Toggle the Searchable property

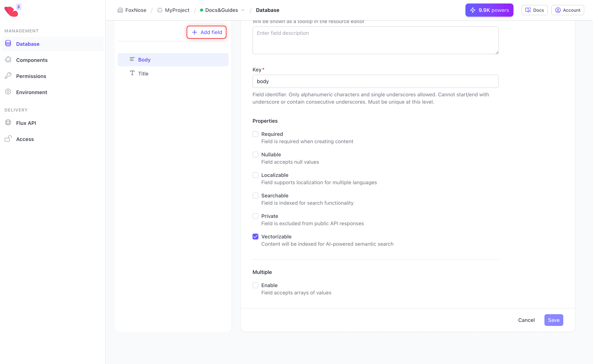pyautogui.click(x=255, y=195)
